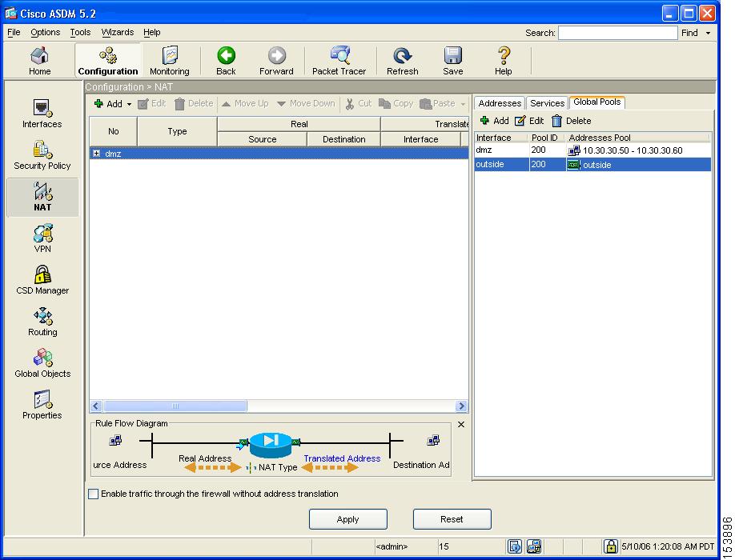Open the Paste options dropdown arrow
735x560 pixels.
[463, 104]
